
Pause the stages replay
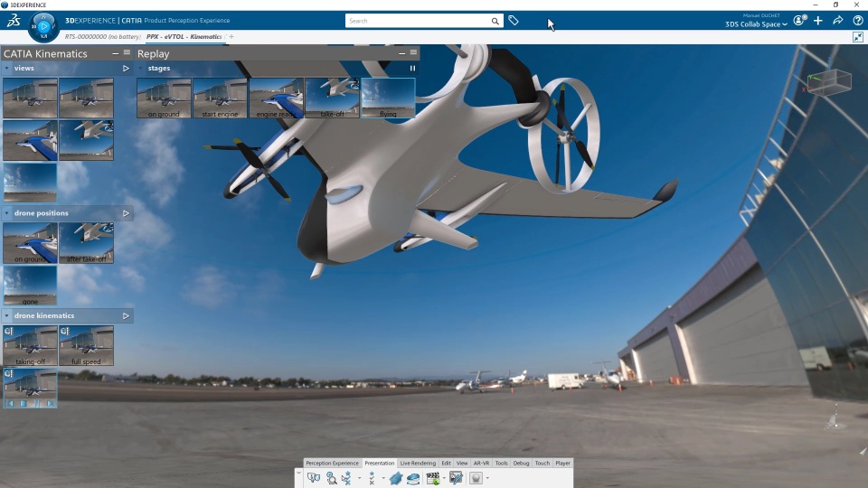pos(412,68)
